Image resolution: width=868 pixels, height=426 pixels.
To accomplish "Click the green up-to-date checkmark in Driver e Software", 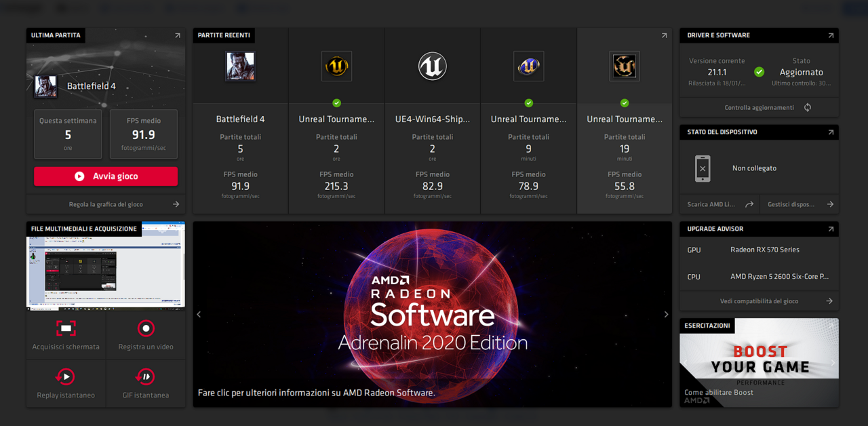I will pos(759,72).
